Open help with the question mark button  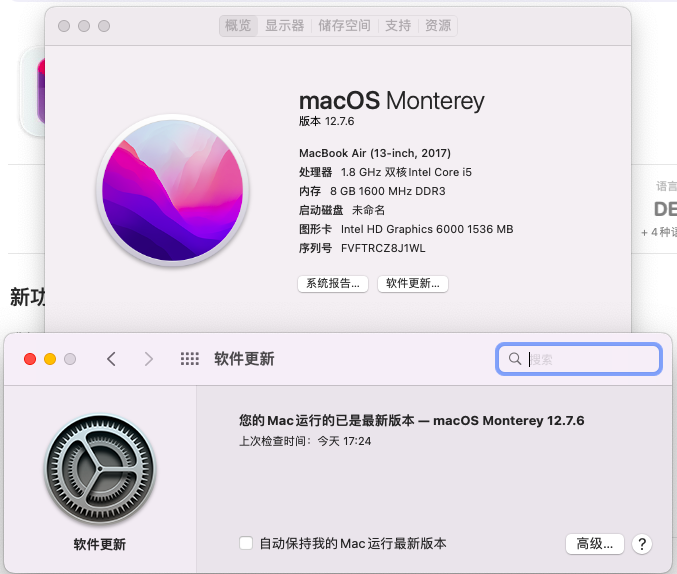(642, 544)
